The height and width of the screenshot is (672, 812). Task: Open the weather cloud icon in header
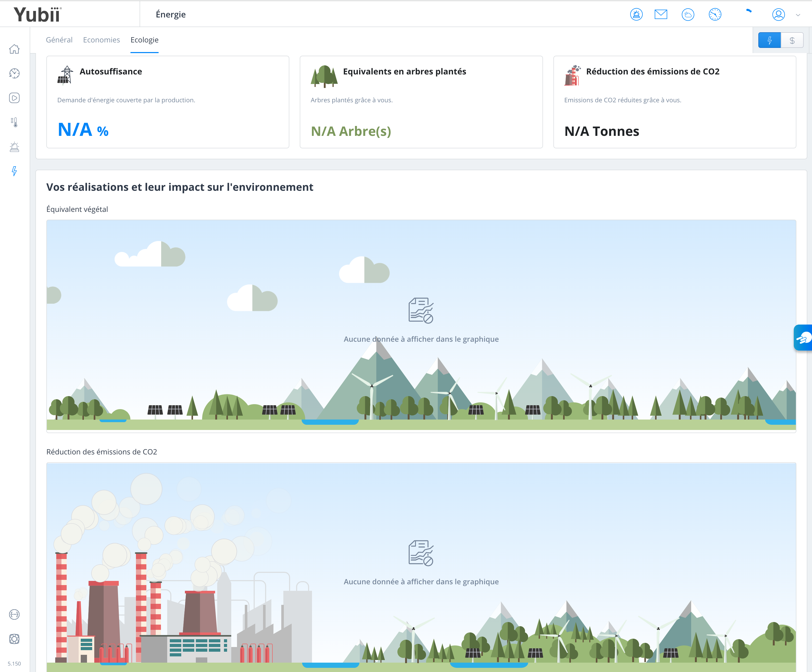pyautogui.click(x=688, y=15)
